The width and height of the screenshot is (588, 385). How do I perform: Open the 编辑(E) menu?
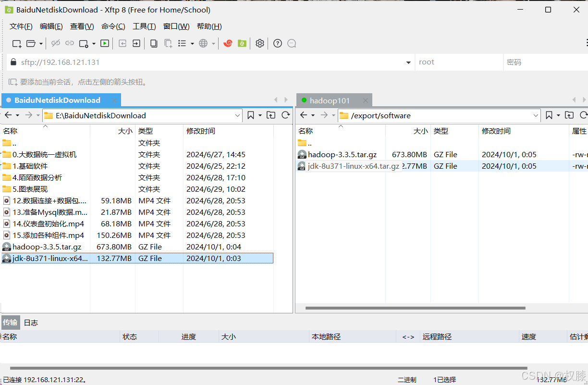[51, 26]
